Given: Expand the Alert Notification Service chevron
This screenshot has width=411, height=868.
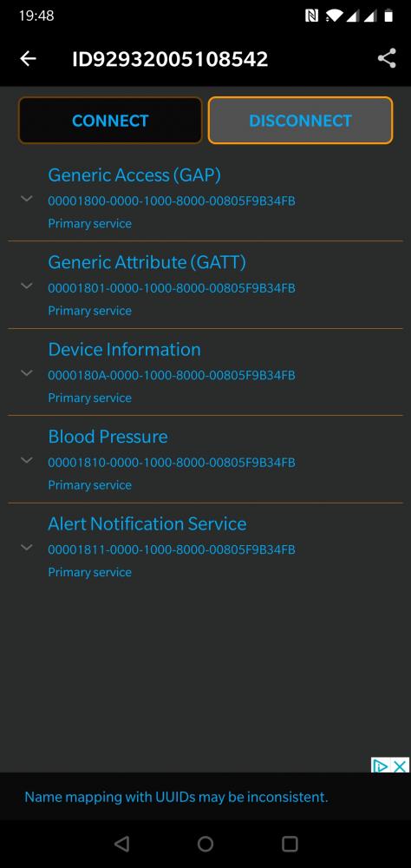Looking at the screenshot, I should point(27,547).
